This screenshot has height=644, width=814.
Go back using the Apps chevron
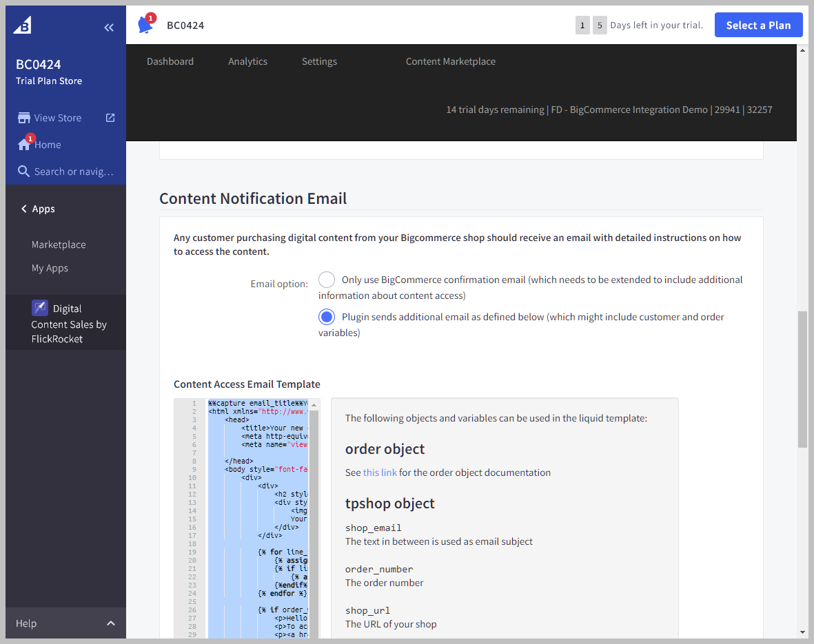pos(24,209)
